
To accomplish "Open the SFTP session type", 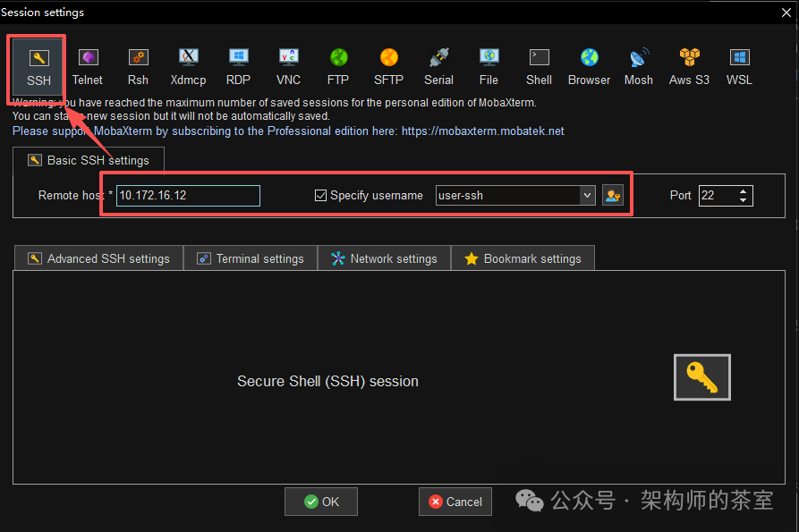I will tap(389, 67).
